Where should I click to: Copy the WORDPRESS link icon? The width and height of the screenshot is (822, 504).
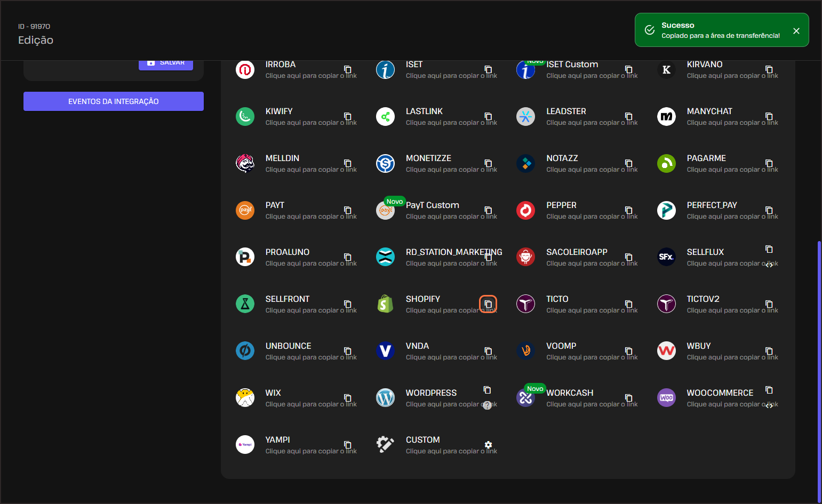pos(487,390)
